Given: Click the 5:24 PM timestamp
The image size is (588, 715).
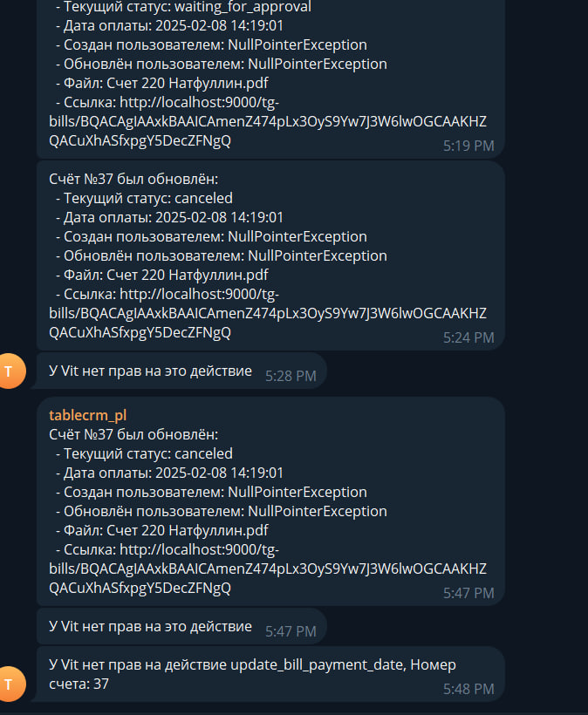Looking at the screenshot, I should pyautogui.click(x=468, y=337).
